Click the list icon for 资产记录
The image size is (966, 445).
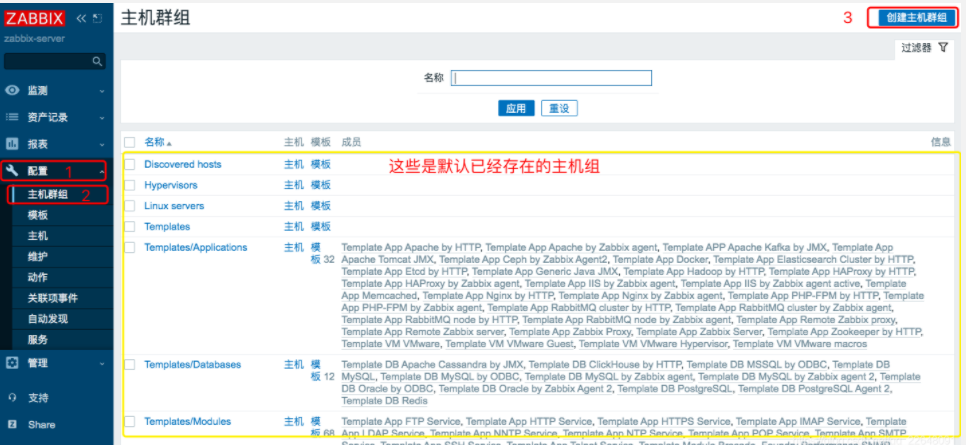(12, 117)
